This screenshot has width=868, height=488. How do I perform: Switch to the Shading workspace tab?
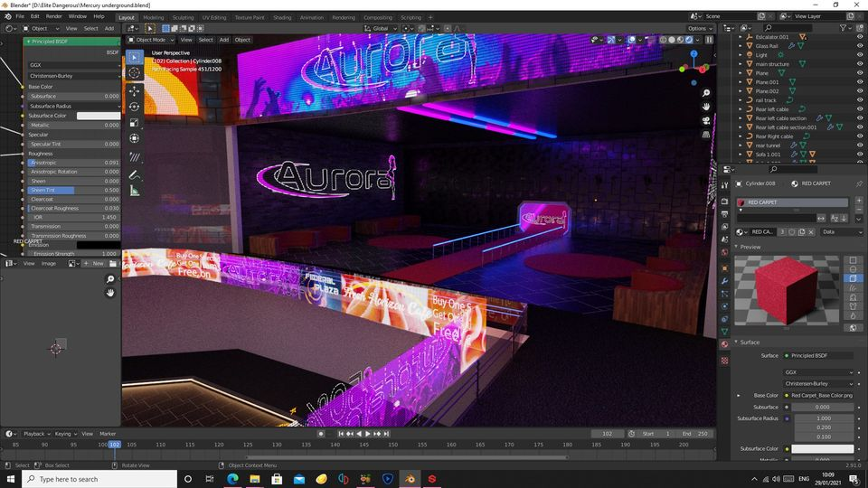pyautogui.click(x=282, y=17)
